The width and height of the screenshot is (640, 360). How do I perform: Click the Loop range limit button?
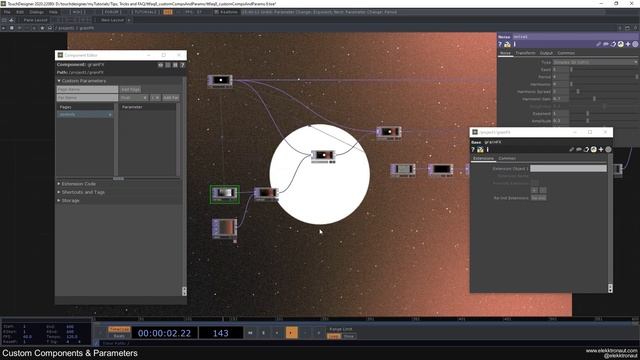click(x=333, y=336)
